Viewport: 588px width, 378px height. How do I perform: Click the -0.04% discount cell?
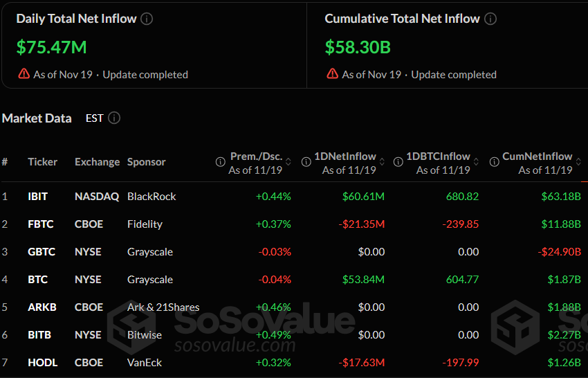(275, 279)
